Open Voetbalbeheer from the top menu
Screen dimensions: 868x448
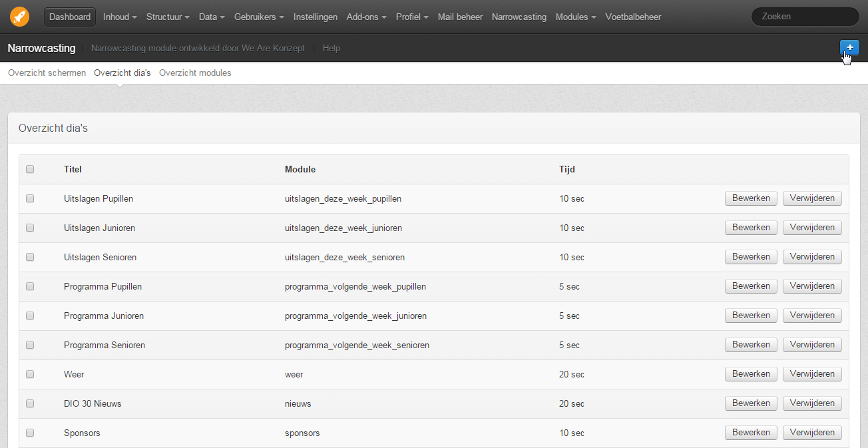click(x=633, y=17)
